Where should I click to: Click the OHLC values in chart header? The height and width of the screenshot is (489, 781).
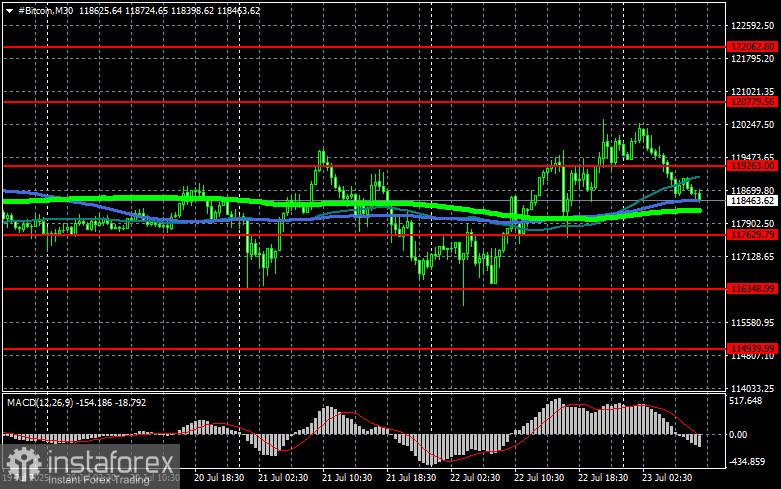[169, 10]
